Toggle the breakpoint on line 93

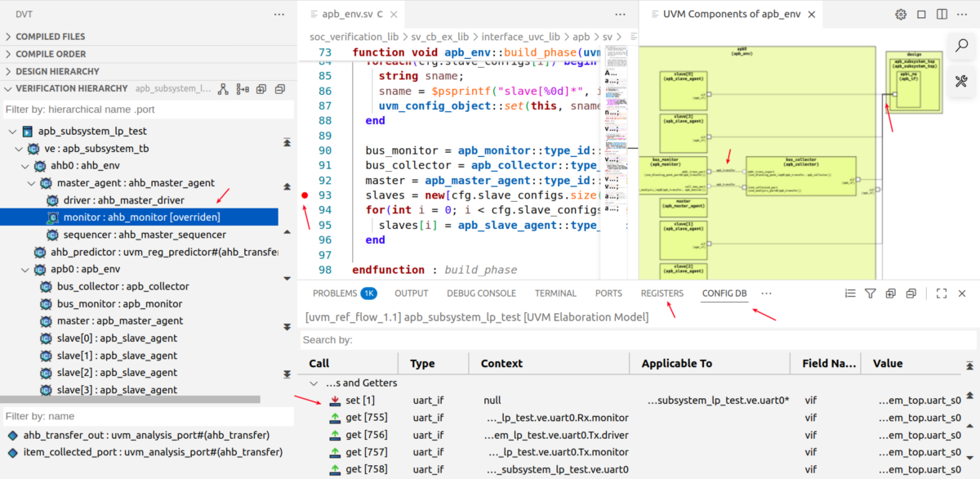coord(305,195)
